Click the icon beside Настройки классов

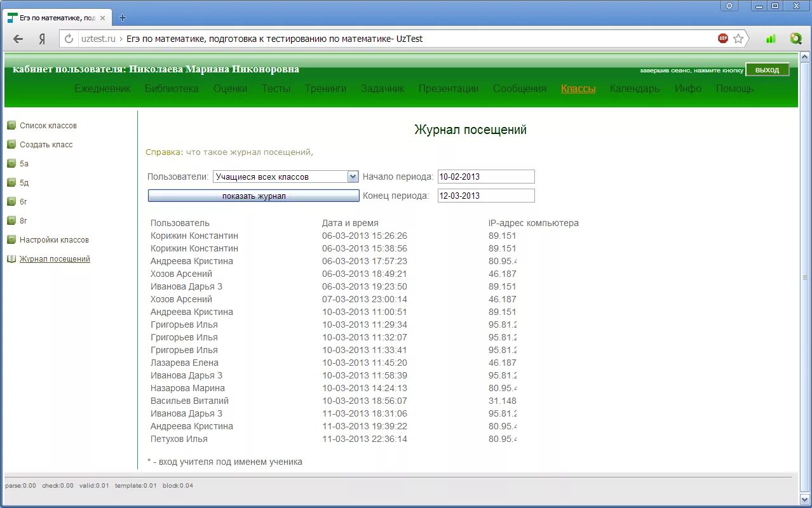(11, 240)
